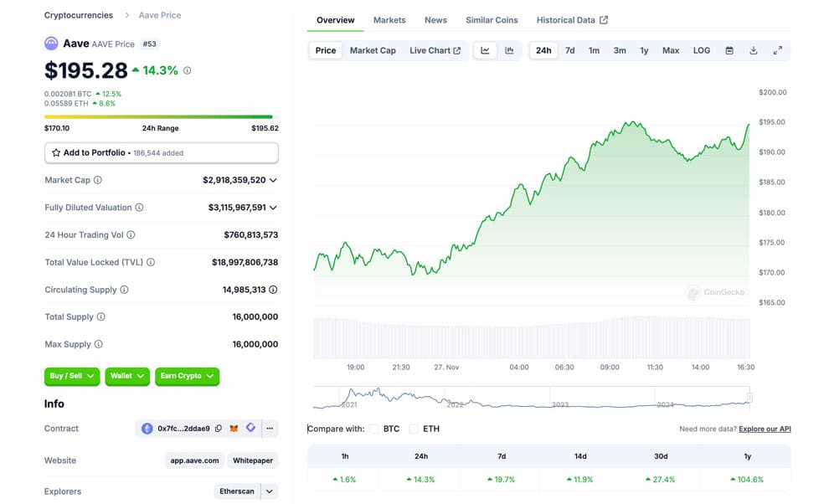Show Total Value Locked info icon
Viewport: 824px width, 504px height.
(151, 262)
